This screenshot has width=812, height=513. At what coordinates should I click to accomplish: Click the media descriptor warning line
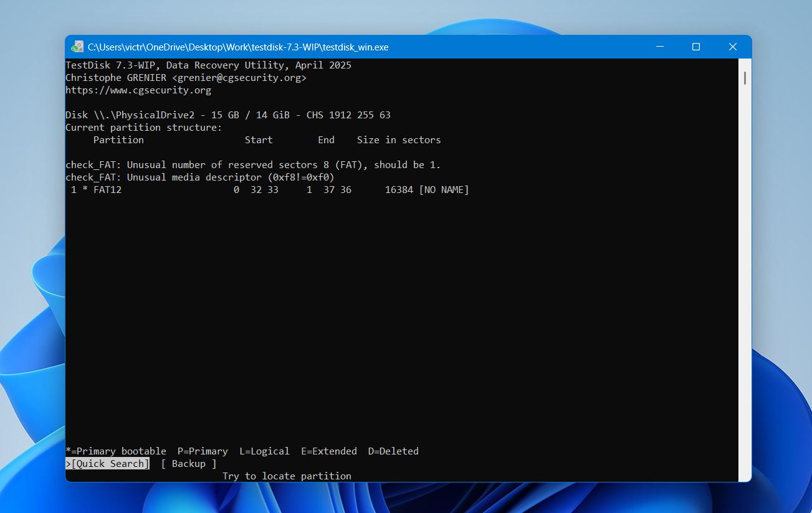coord(199,177)
